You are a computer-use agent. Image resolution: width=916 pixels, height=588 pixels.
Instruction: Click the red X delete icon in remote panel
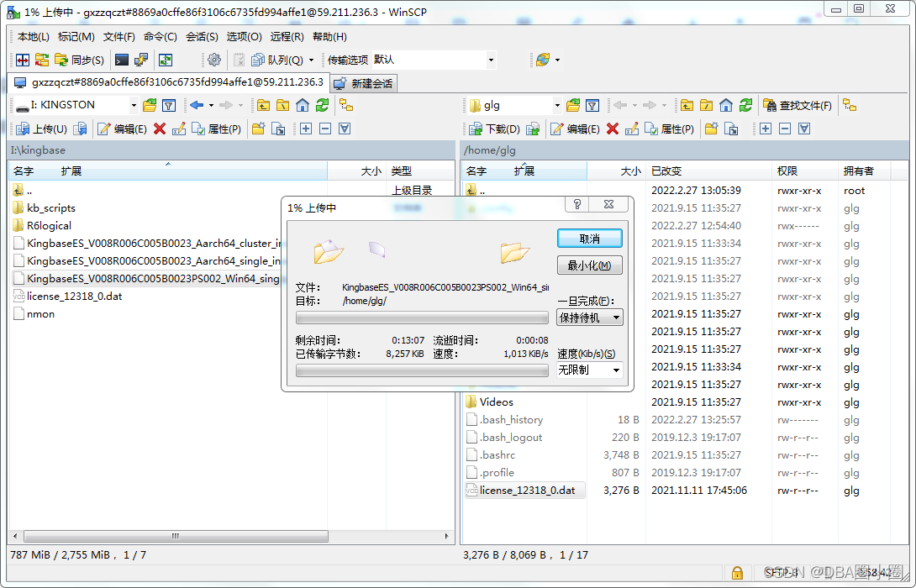click(613, 129)
